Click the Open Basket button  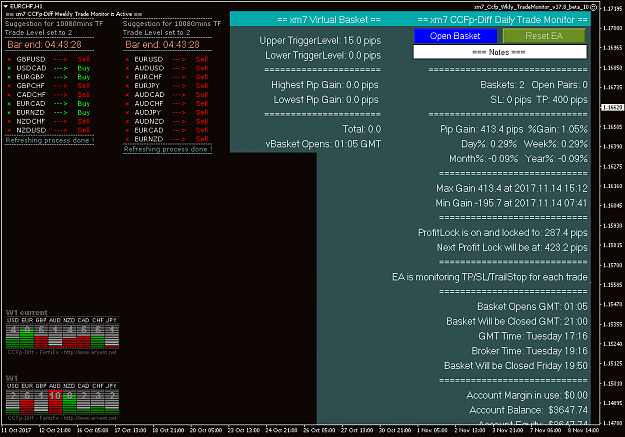[x=455, y=36]
